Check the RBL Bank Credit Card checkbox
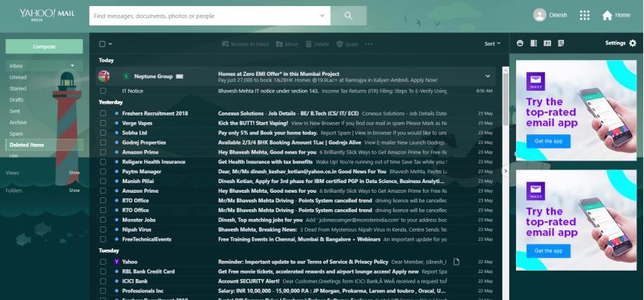The image size is (644, 300). 103,271
